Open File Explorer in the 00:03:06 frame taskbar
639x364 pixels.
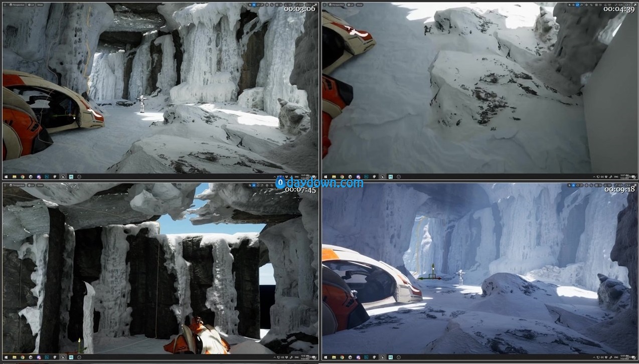click(x=15, y=176)
